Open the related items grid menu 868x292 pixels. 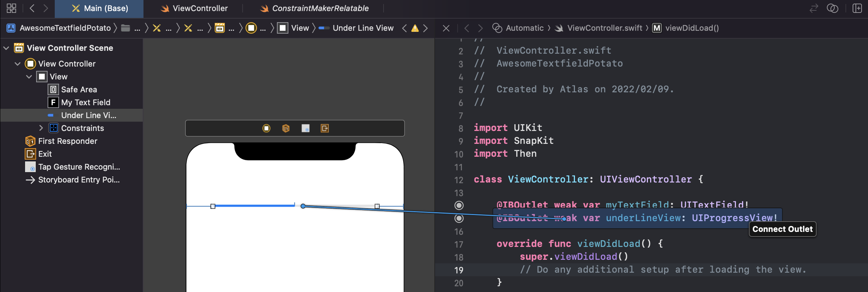[11, 8]
